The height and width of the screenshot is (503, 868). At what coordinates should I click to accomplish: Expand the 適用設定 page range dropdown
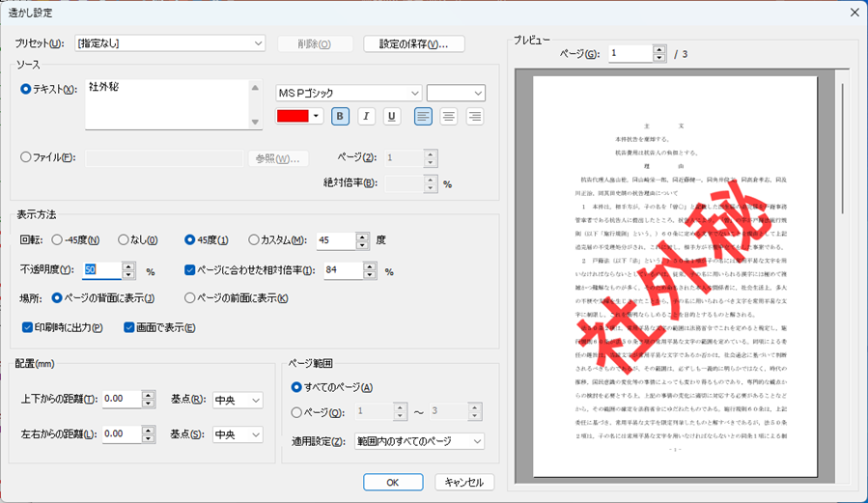coord(477,441)
